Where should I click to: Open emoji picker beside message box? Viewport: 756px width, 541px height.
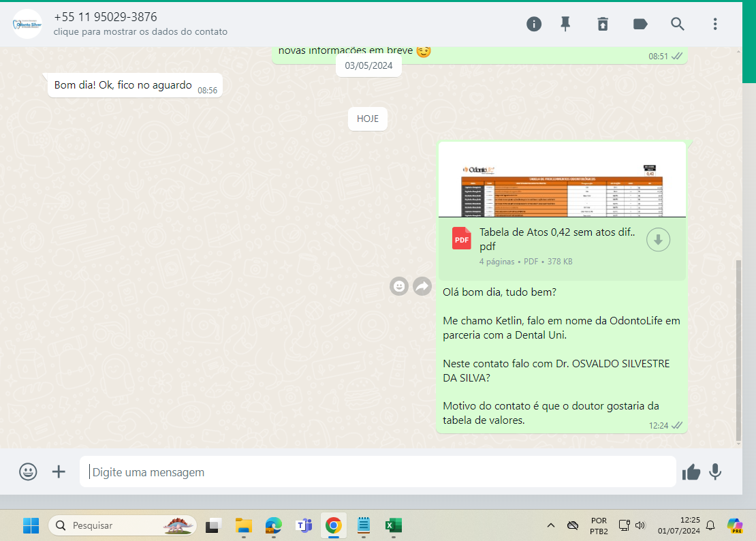[28, 472]
